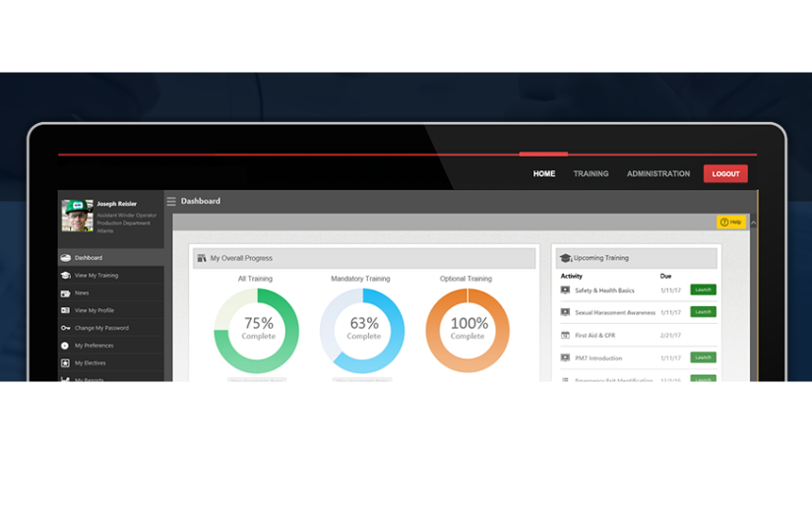Go to News in sidebar
Screen dimensions: 812x517
[x=111, y=292]
